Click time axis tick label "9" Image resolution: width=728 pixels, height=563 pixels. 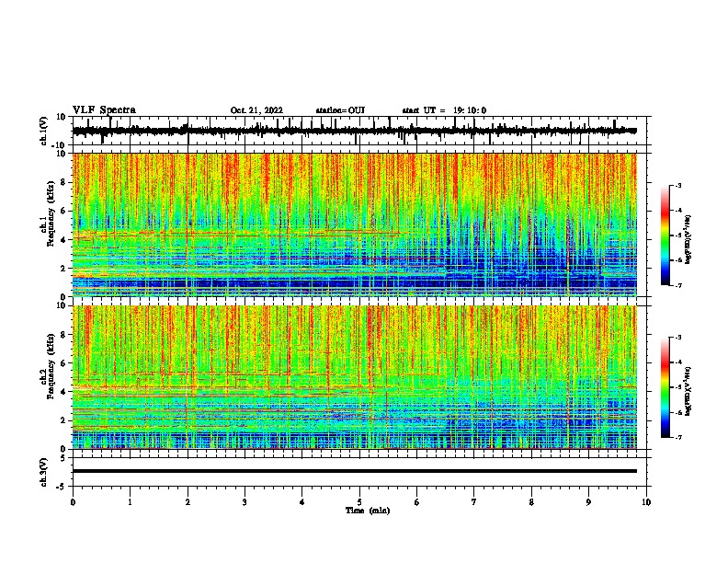coord(588,502)
